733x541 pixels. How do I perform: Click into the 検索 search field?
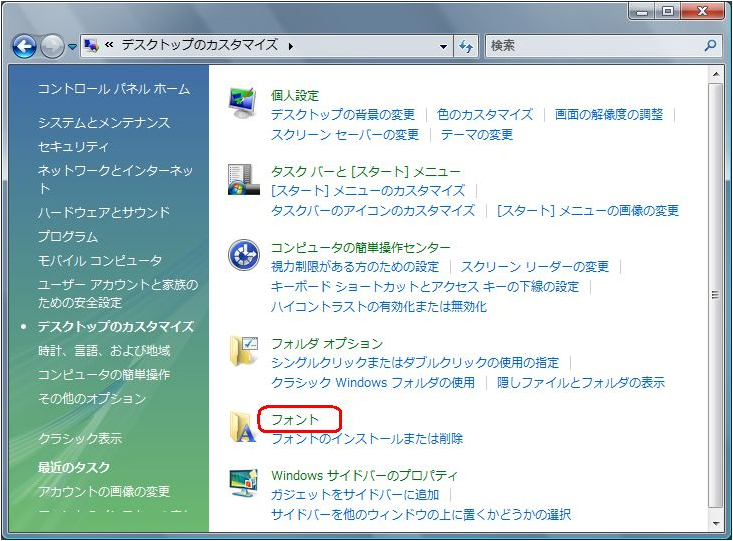[594, 46]
